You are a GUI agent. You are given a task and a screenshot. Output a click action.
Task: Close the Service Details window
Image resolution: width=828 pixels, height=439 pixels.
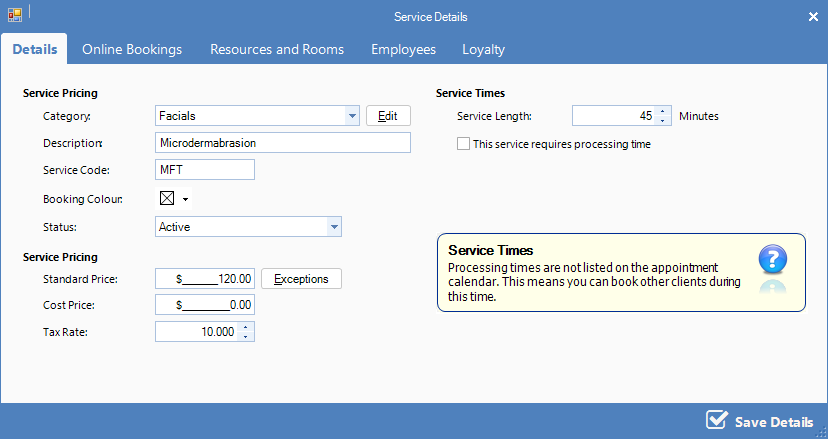tap(813, 16)
